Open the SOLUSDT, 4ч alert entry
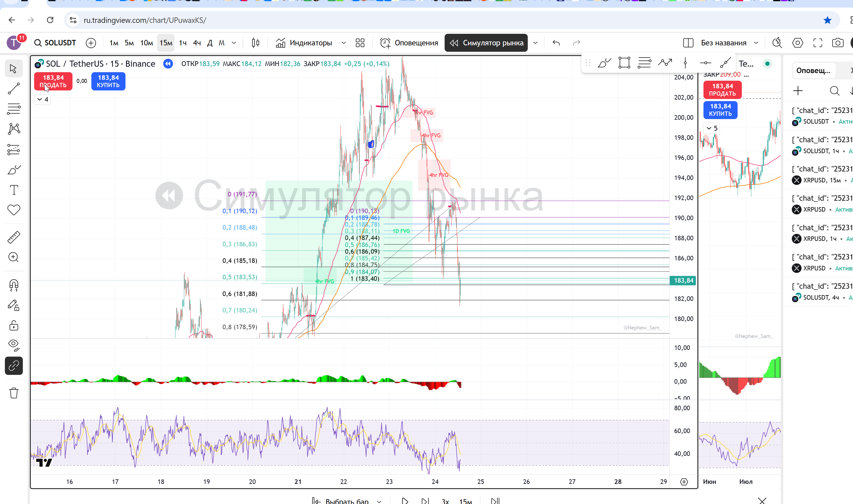The width and height of the screenshot is (853, 504). pyautogui.click(x=822, y=292)
